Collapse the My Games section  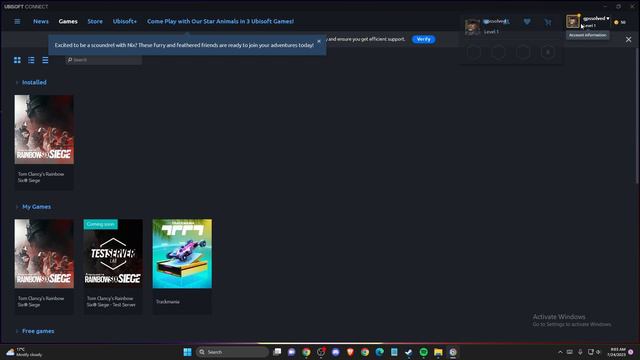point(17,207)
